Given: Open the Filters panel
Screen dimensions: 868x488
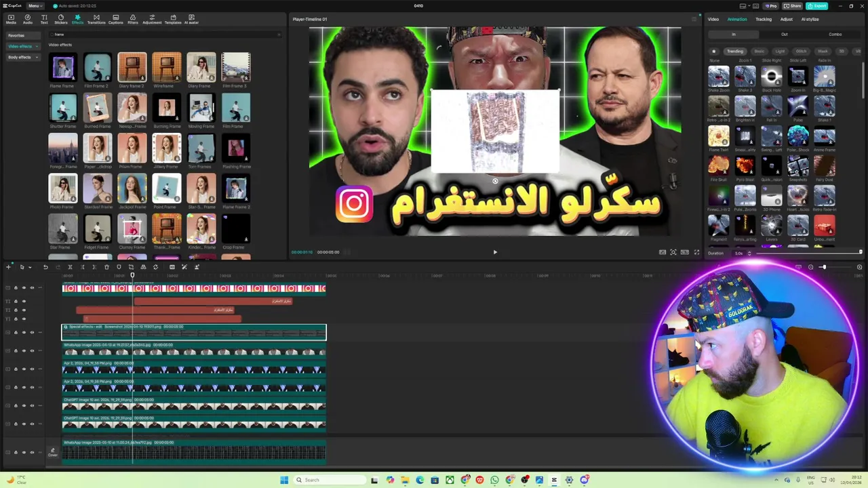Looking at the screenshot, I should click(x=133, y=19).
